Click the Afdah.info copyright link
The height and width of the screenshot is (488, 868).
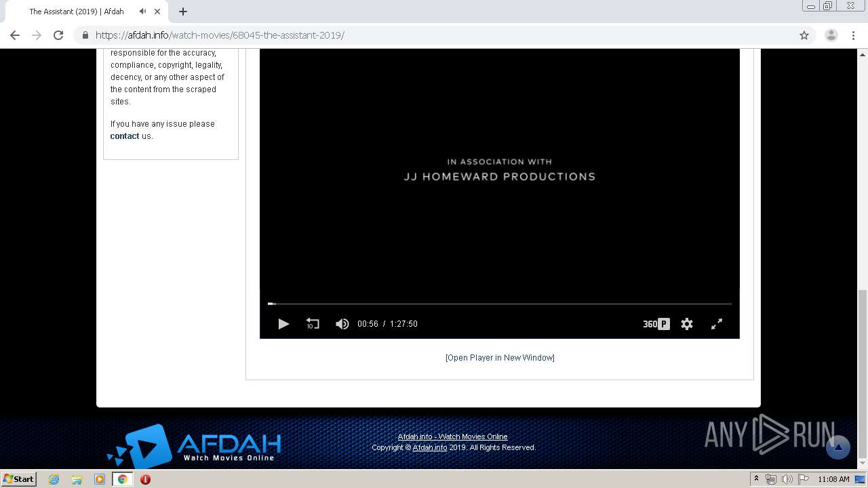point(430,447)
